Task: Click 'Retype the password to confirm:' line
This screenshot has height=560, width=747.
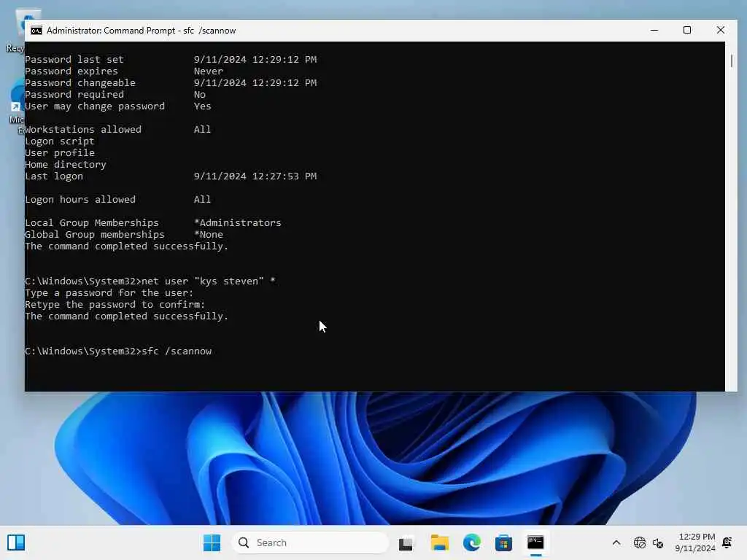Action: click(115, 305)
